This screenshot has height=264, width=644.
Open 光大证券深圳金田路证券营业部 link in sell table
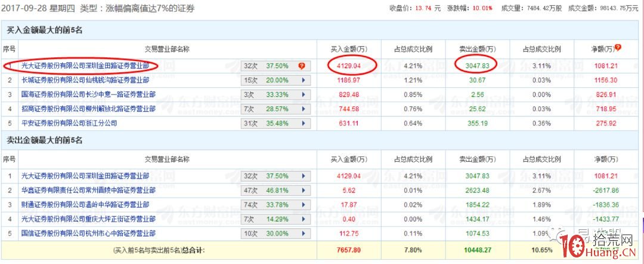coord(85,176)
